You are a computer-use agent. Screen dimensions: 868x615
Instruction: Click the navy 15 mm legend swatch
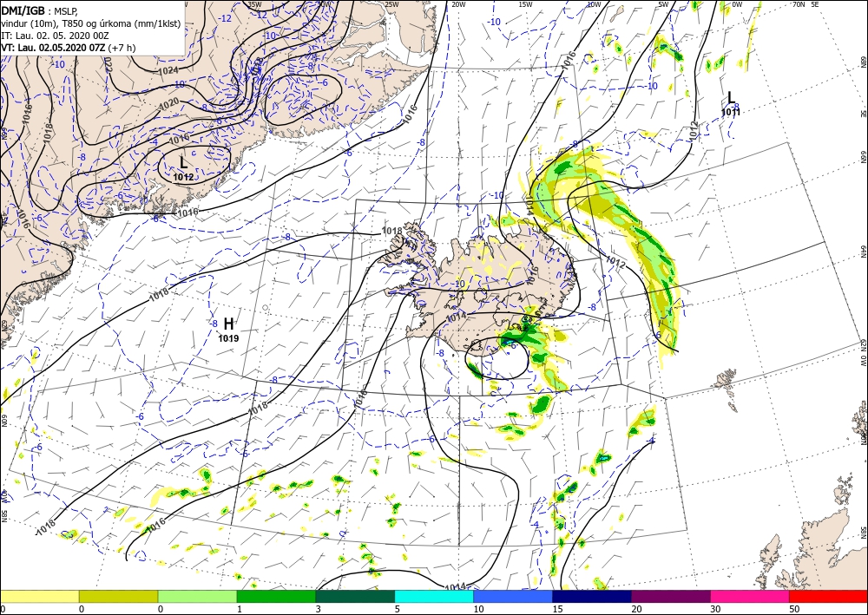coord(592,596)
